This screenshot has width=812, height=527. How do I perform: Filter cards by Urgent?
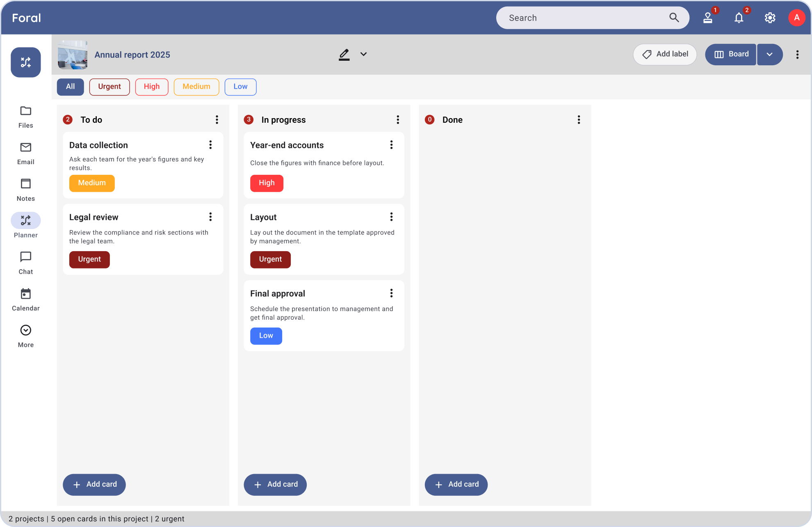(x=109, y=87)
